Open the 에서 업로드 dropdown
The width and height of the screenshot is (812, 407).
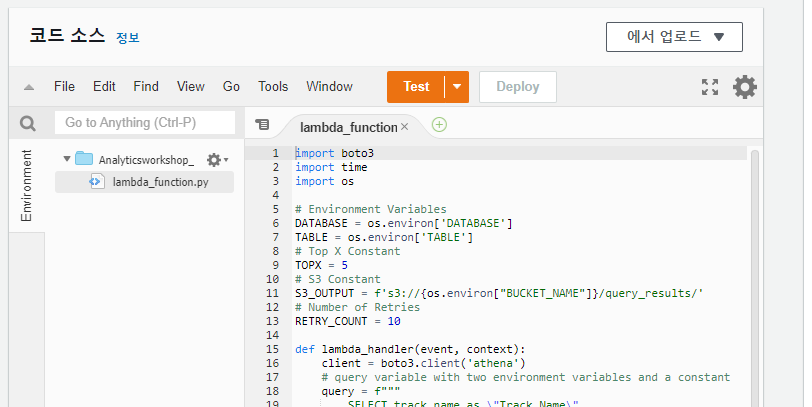(674, 37)
